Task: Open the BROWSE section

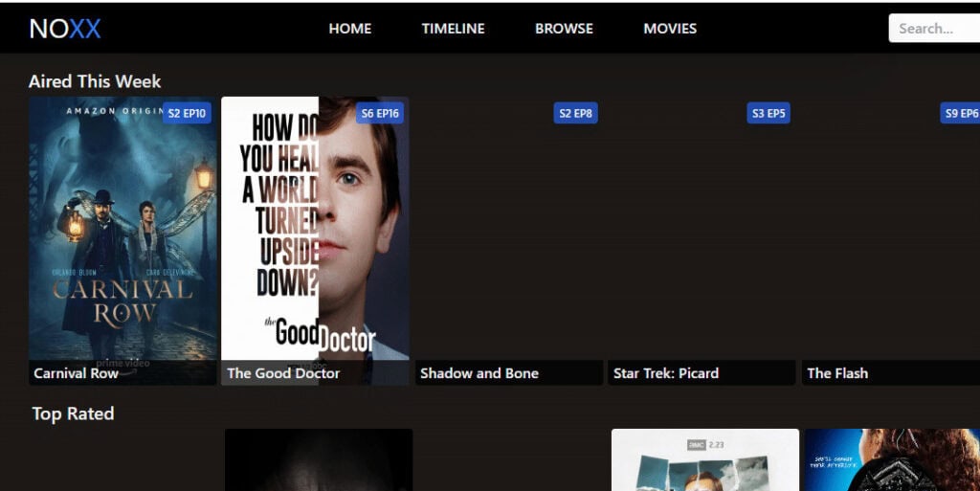Action: [x=564, y=29]
